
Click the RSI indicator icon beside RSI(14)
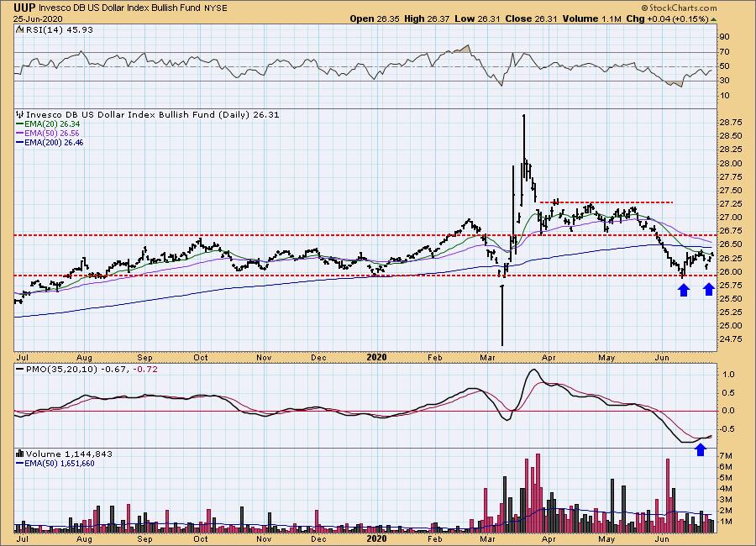[x=20, y=29]
